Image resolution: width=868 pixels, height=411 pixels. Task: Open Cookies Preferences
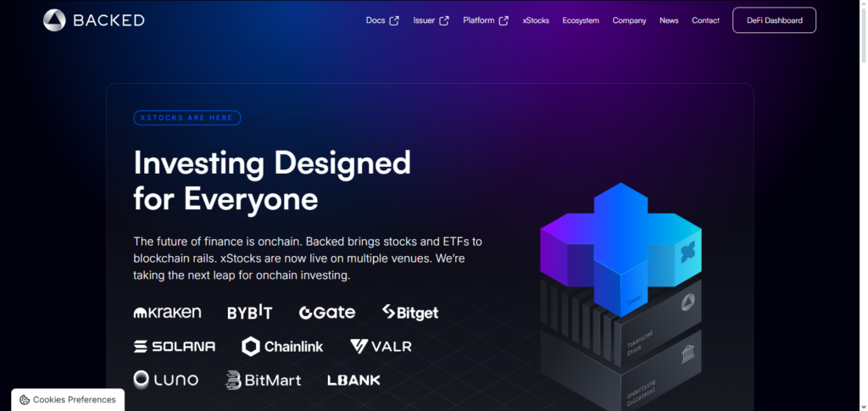68,400
